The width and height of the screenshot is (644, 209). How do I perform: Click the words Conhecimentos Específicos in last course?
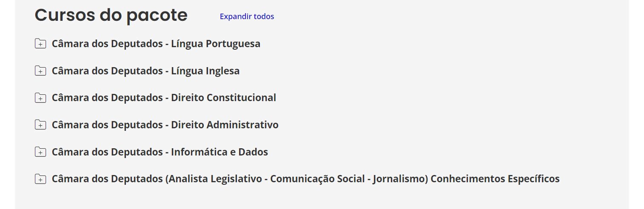[495, 179]
